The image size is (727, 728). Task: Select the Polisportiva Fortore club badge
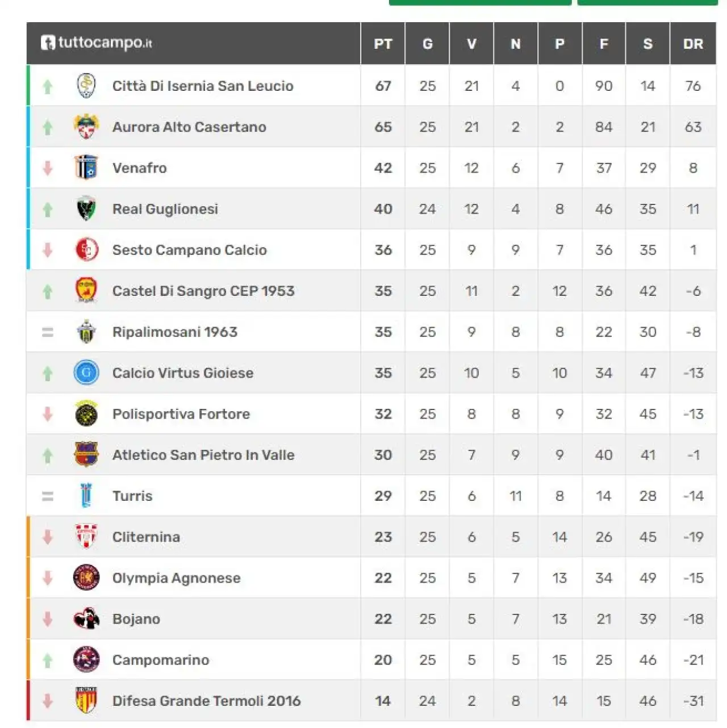click(86, 413)
